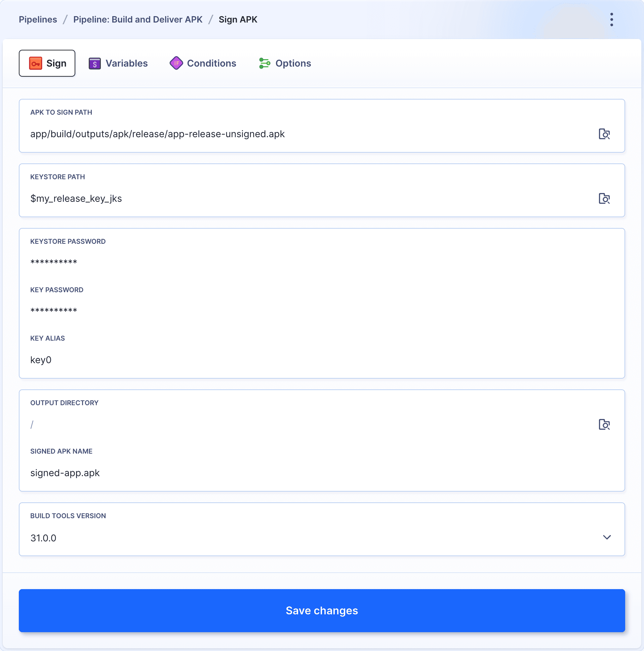This screenshot has width=644, height=651.
Task: Select the Sign tab
Action: 47,63
